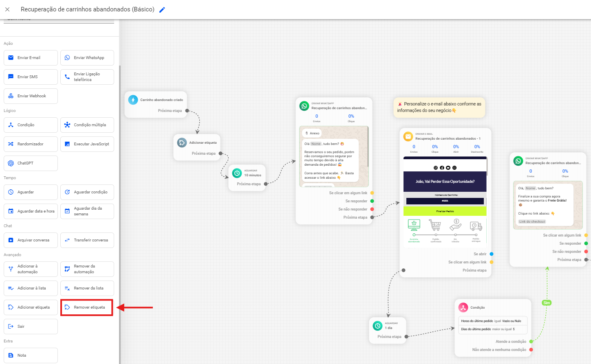Screen dimensions: 591x364
Task: Click the Enviar Webhook icon
Action: click(11, 96)
